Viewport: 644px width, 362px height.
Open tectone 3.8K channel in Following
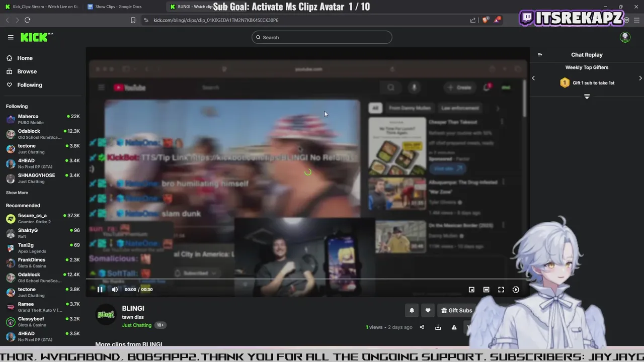[43, 149]
